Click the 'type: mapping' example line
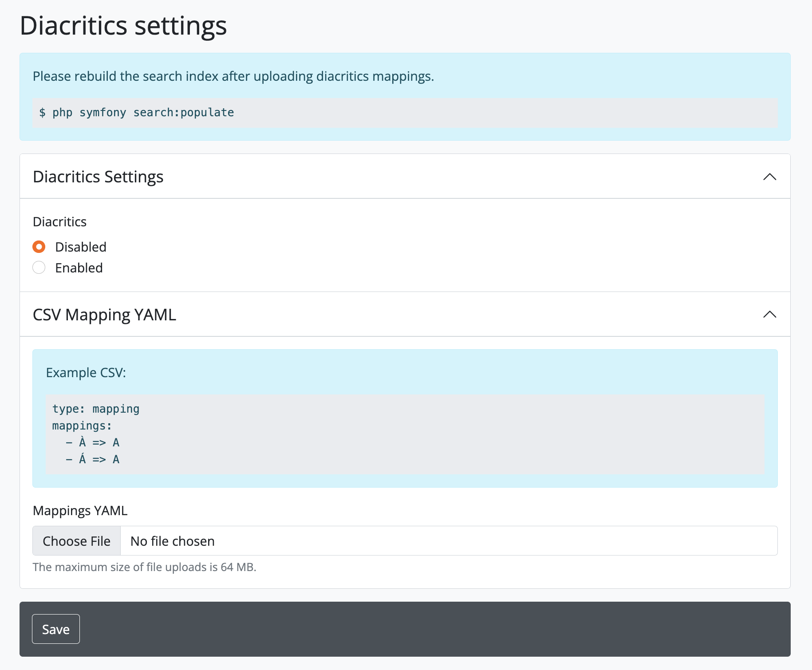The image size is (812, 670). pos(96,409)
